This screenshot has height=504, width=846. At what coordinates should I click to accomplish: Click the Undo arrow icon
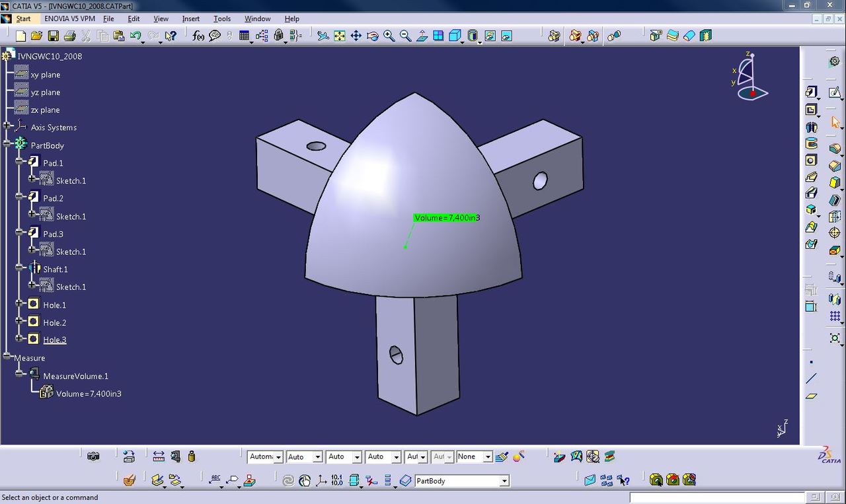(x=135, y=36)
